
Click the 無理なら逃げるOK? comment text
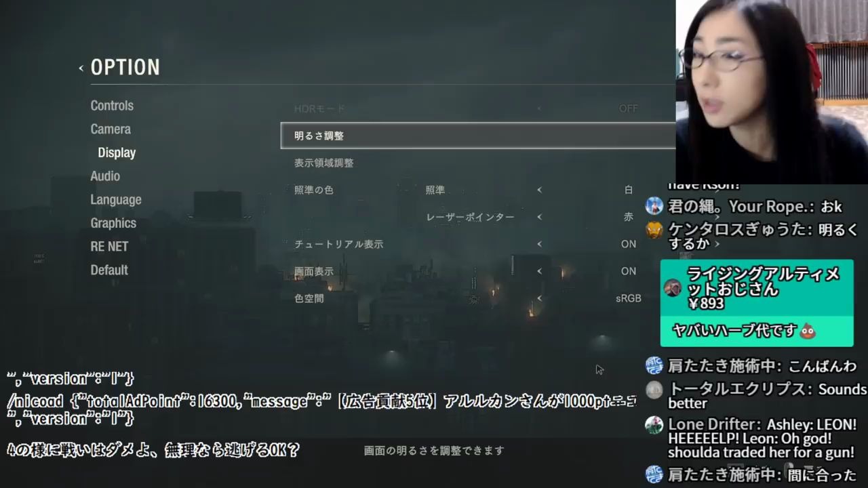(x=232, y=450)
